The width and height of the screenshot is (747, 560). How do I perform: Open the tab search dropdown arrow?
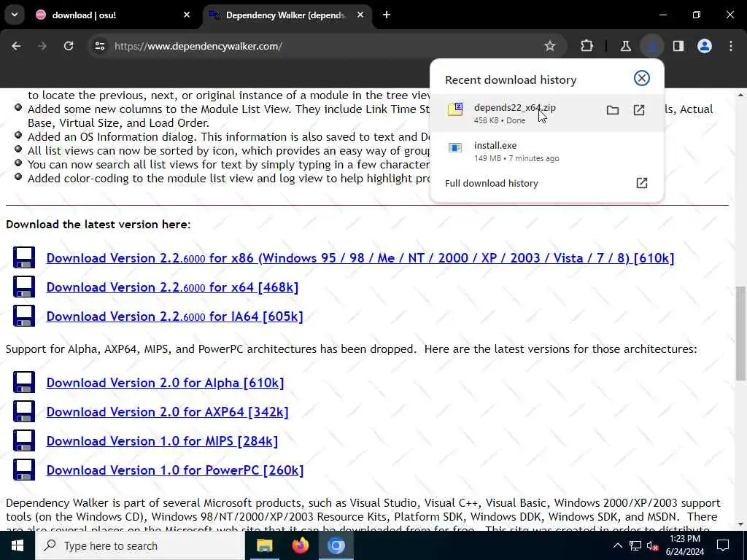(x=15, y=15)
